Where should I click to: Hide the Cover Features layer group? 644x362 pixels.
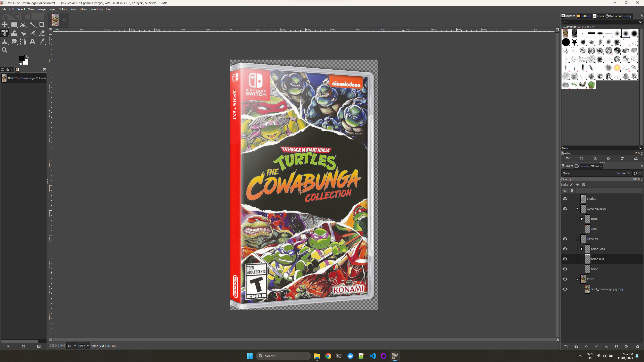click(x=565, y=209)
